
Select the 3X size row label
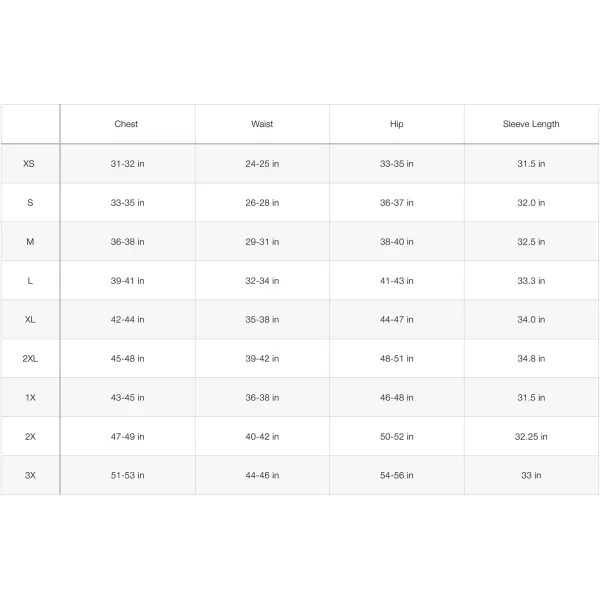coord(30,475)
